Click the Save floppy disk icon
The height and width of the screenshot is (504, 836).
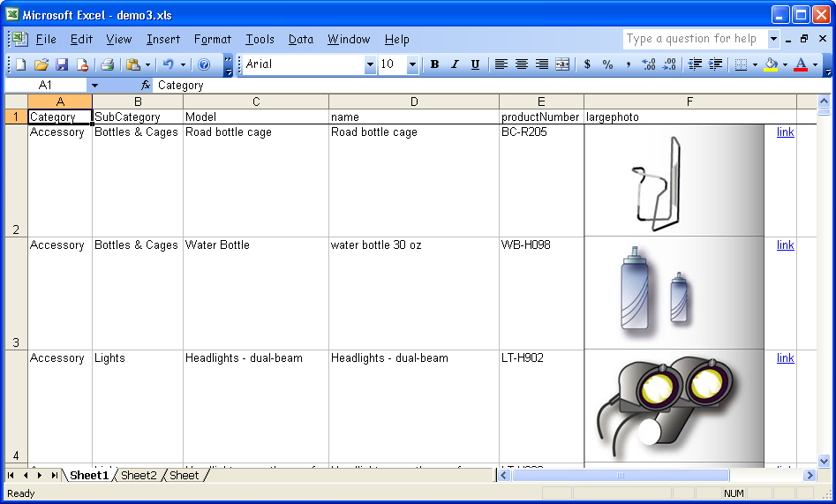(x=62, y=64)
